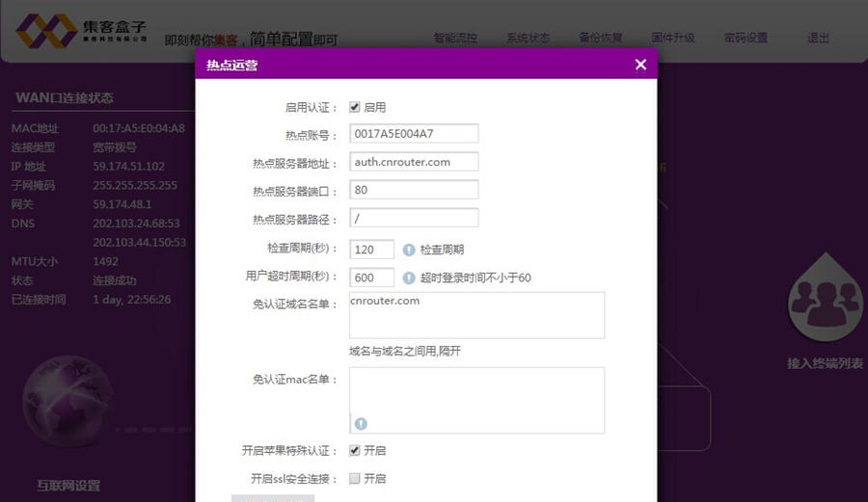868x502 pixels.
Task: Click the subnet mask value 255.255.255.255
Action: click(x=134, y=185)
